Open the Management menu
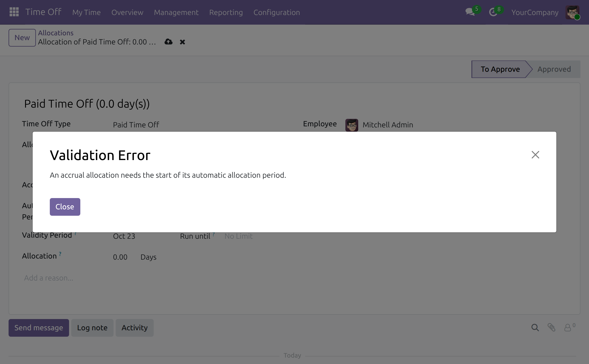 (x=176, y=12)
